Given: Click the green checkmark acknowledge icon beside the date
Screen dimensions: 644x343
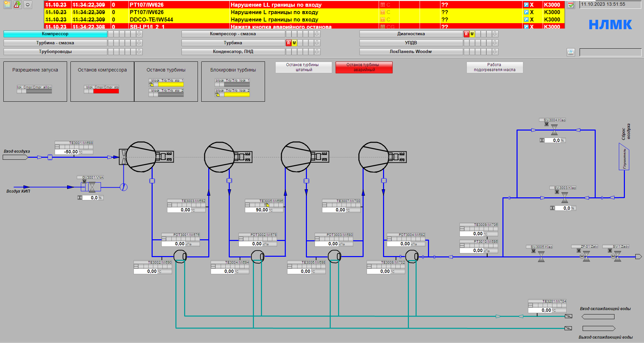Looking at the screenshot, I should [571, 5].
